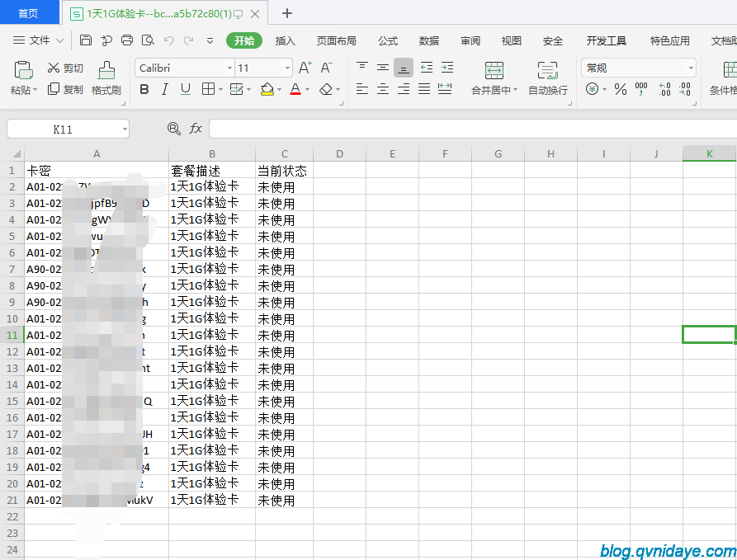
Task: Go to the 首页 home tab
Action: point(29,12)
